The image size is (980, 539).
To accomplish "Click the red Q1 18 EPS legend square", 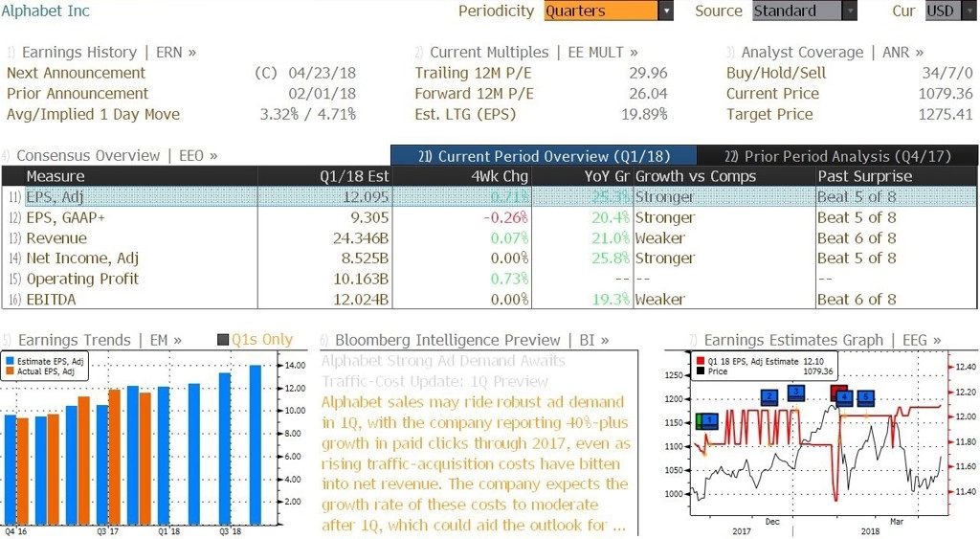I will (701, 362).
